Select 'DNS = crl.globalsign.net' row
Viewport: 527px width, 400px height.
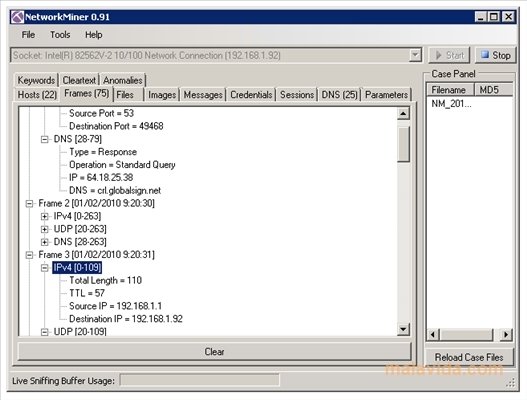pos(115,191)
